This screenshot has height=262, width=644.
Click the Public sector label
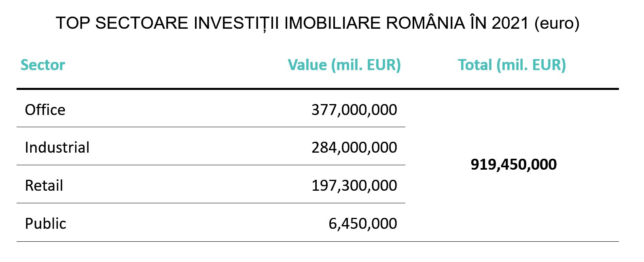(45, 224)
